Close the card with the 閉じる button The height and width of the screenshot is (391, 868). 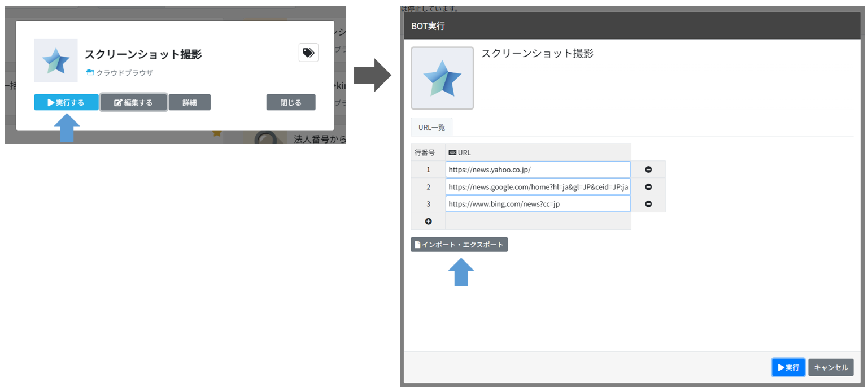[x=290, y=102]
